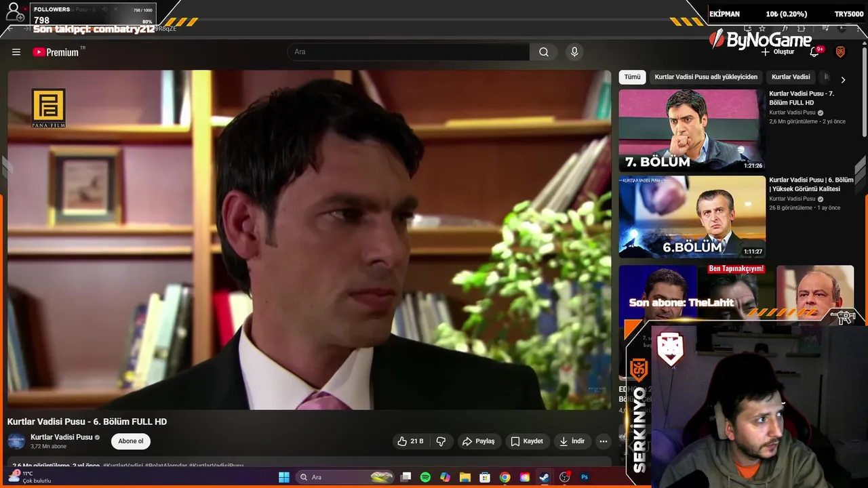Start voice search with microphone icon
This screenshot has width=868, height=488.
click(x=574, y=52)
